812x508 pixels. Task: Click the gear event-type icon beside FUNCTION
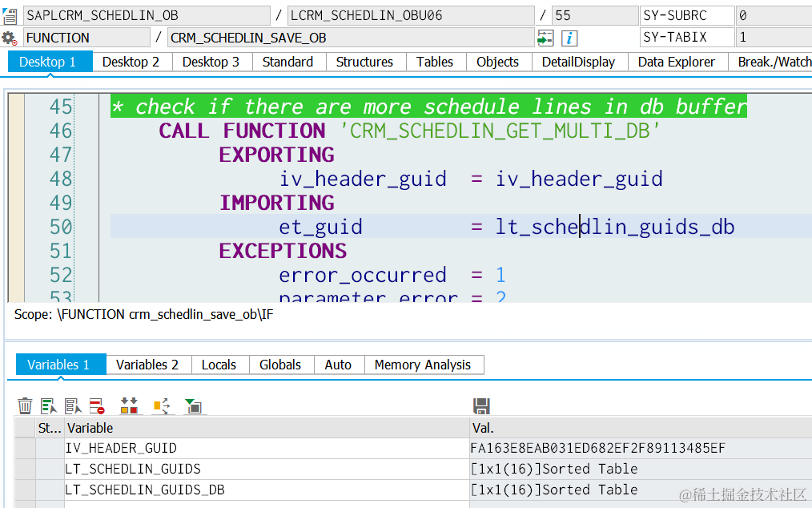click(x=10, y=38)
